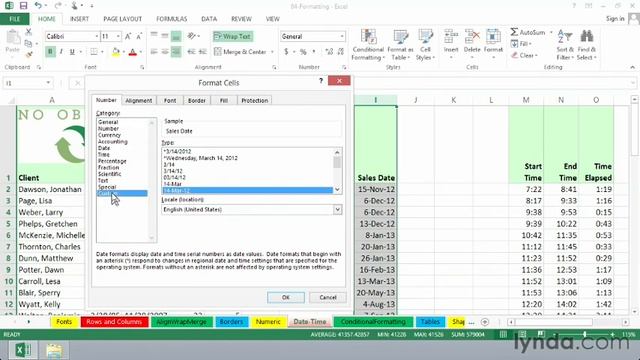Click the Type list scrollbar down arrow
The width and height of the screenshot is (640, 360).
(x=337, y=190)
